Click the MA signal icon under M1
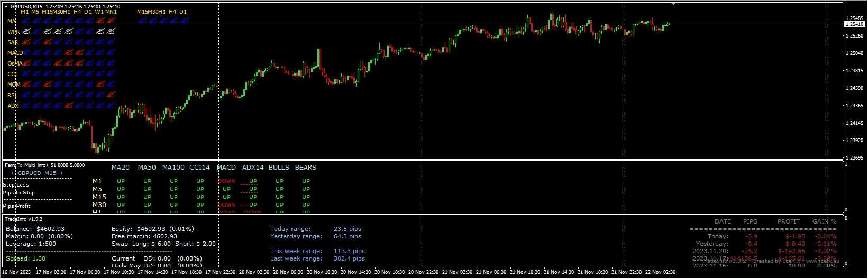The width and height of the screenshot is (868, 279). [x=26, y=21]
